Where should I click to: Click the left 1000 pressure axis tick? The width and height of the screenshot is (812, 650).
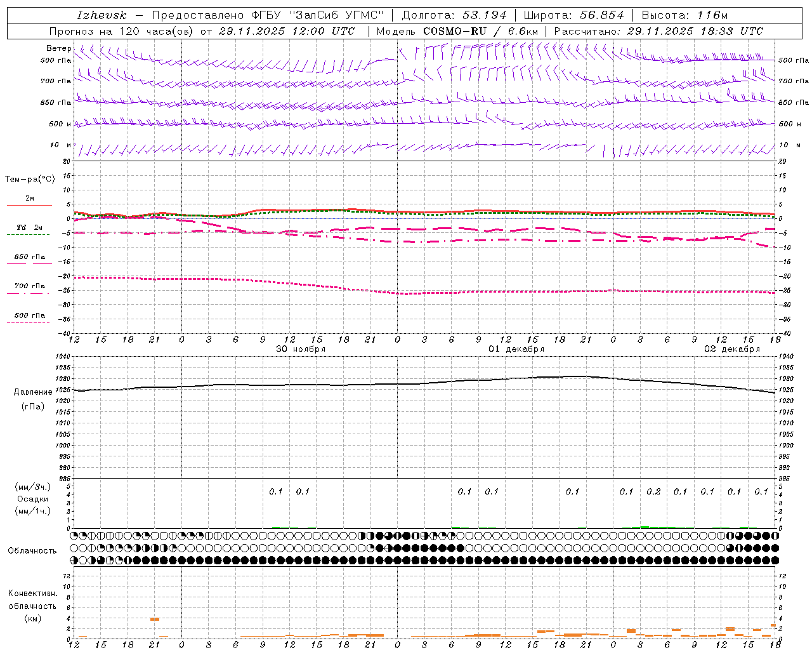click(x=65, y=446)
